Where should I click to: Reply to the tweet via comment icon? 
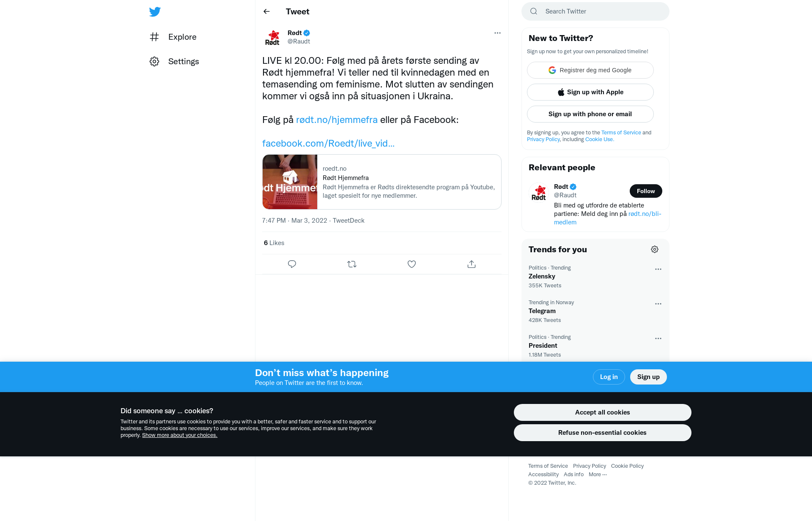click(292, 264)
